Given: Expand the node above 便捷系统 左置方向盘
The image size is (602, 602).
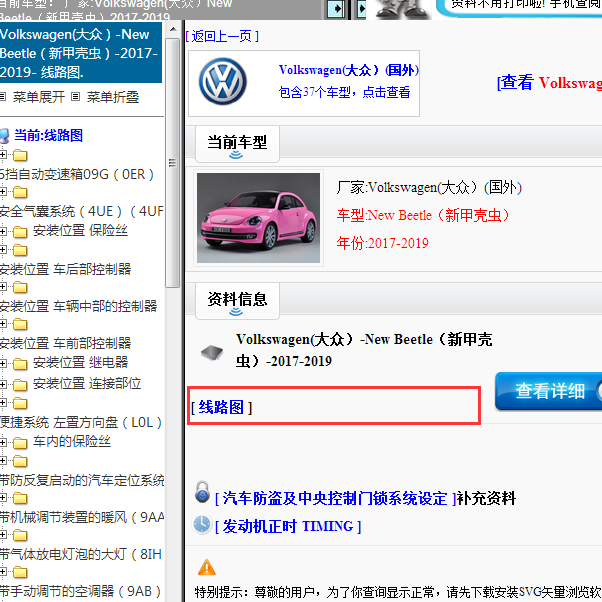Looking at the screenshot, I should tap(3, 403).
